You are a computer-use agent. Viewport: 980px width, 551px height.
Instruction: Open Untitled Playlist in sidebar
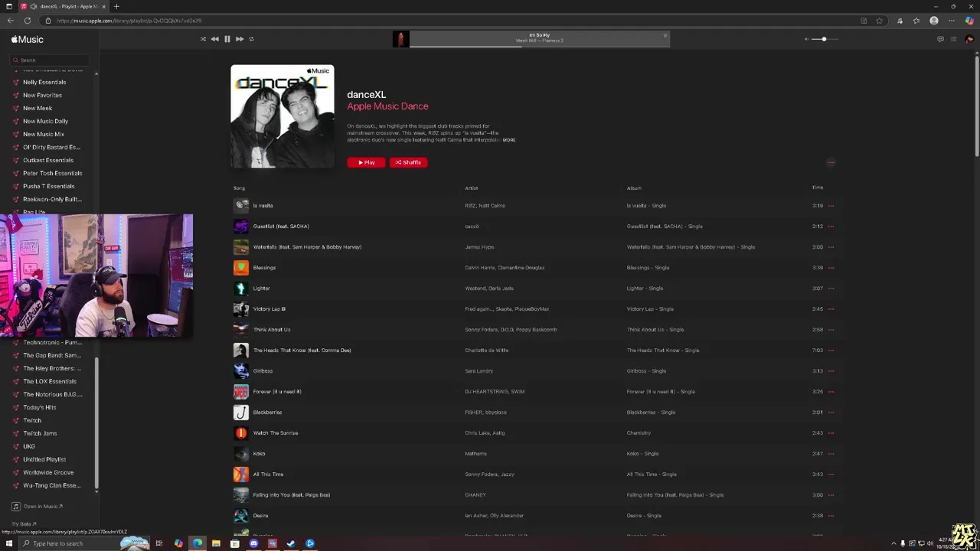(x=44, y=459)
